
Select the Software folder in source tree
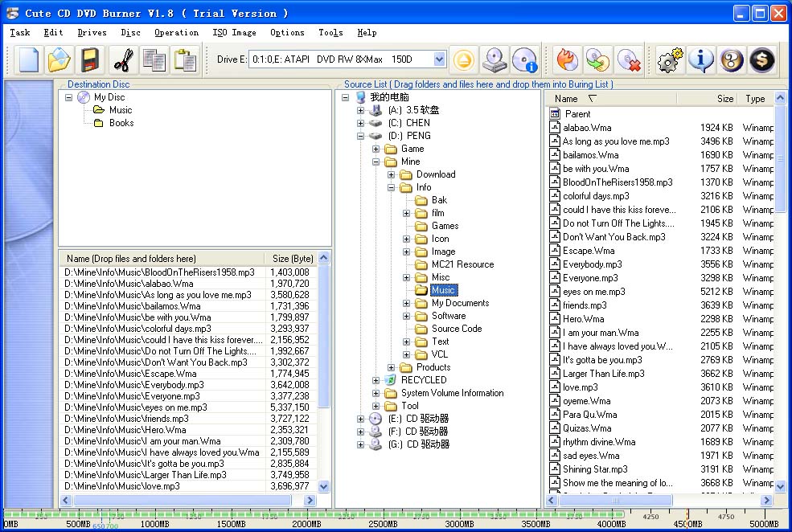(449, 316)
